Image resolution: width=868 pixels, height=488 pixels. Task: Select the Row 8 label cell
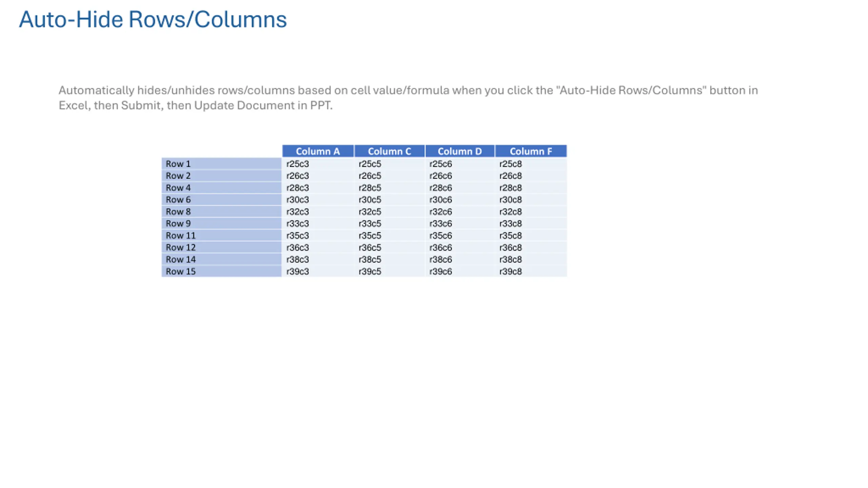[x=221, y=211]
